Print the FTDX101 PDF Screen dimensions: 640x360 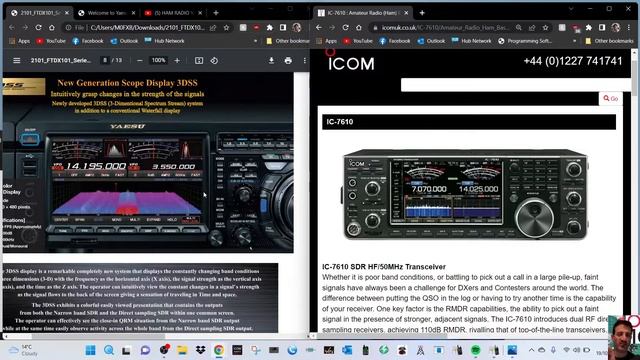pyautogui.click(x=288, y=60)
